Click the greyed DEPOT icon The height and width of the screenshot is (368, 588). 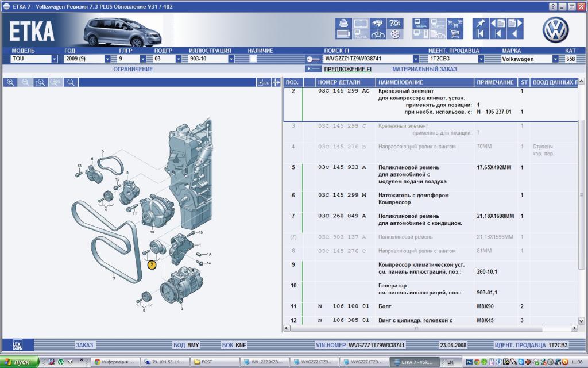pyautogui.click(x=438, y=23)
